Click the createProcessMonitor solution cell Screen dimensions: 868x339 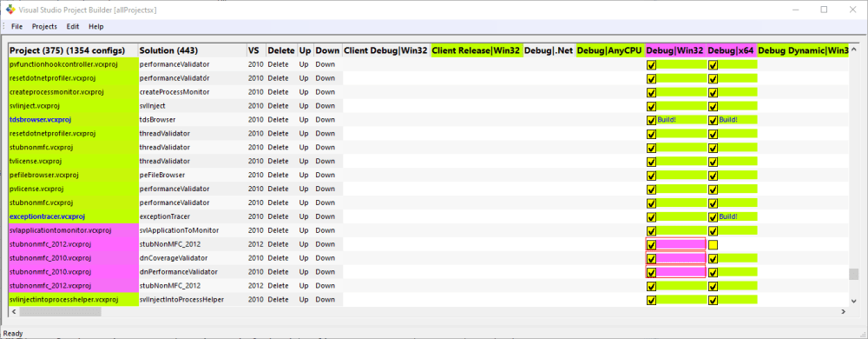(193, 92)
